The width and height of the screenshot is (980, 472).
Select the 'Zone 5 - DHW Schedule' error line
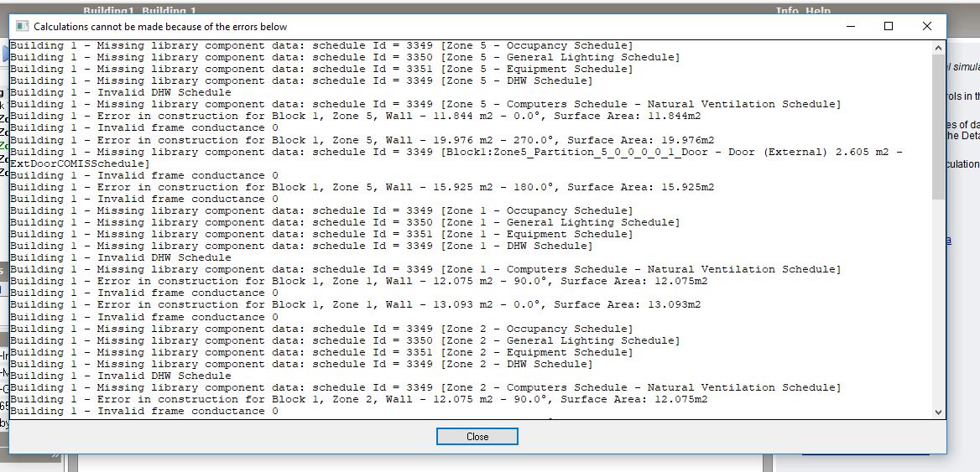(x=301, y=81)
